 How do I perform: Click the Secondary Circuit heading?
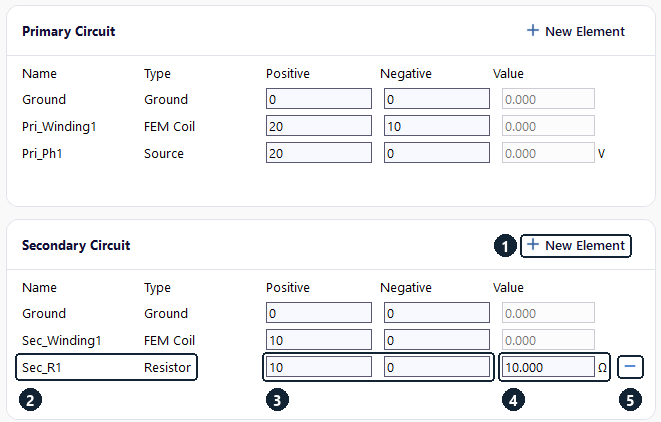click(x=76, y=245)
